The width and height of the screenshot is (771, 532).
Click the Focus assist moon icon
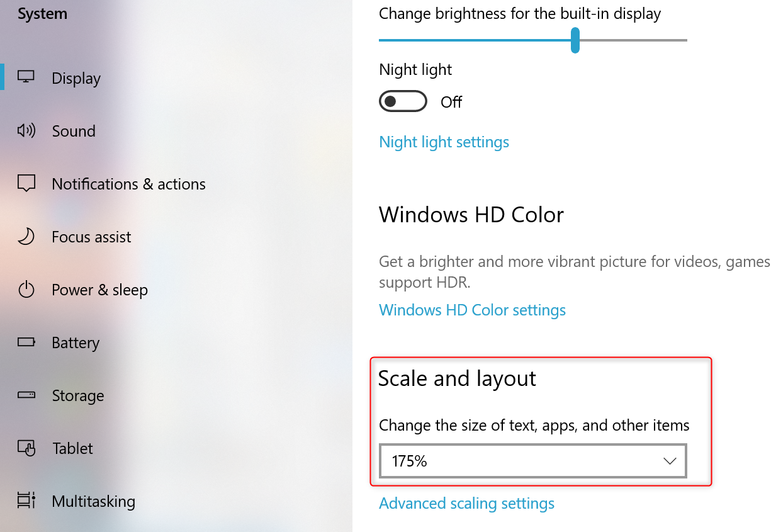click(x=26, y=237)
